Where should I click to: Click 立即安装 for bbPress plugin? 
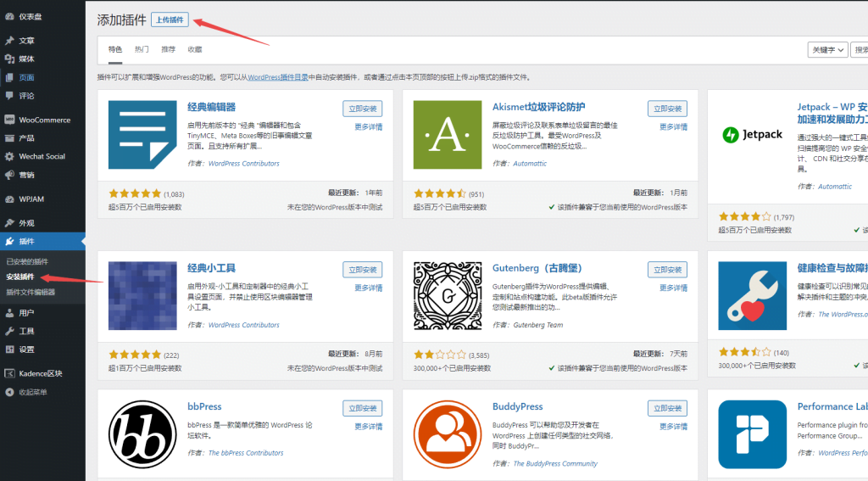point(363,408)
